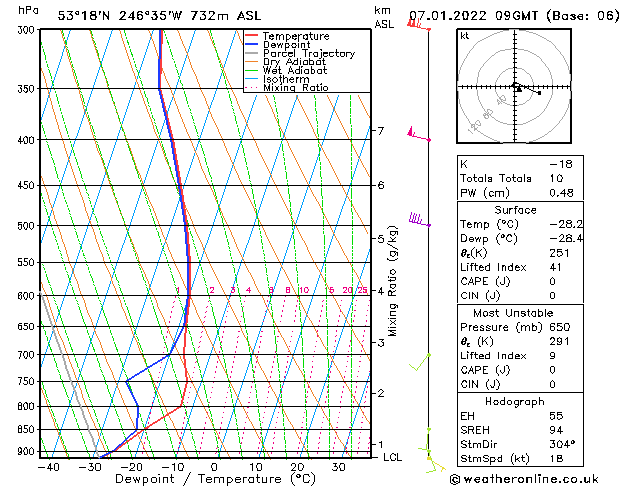Viewport: 629px width, 486px height.
Task: Click the surface Dewp value -28.4
Action: click(566, 239)
